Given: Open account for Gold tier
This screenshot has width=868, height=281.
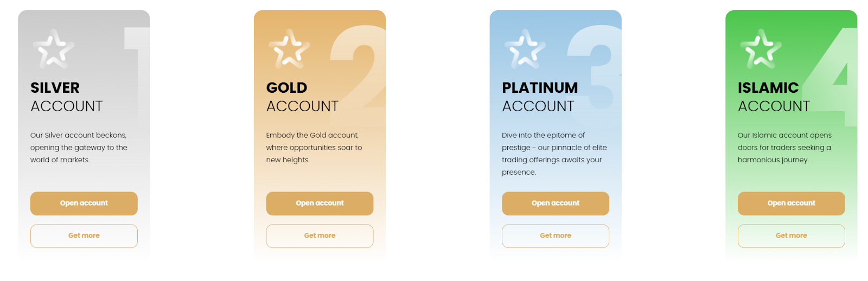Looking at the screenshot, I should coord(320,203).
